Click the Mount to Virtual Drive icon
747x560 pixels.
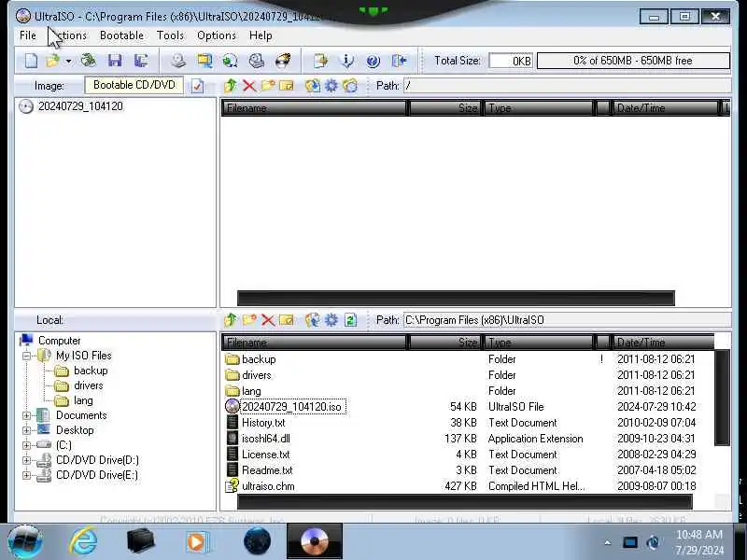click(x=256, y=61)
